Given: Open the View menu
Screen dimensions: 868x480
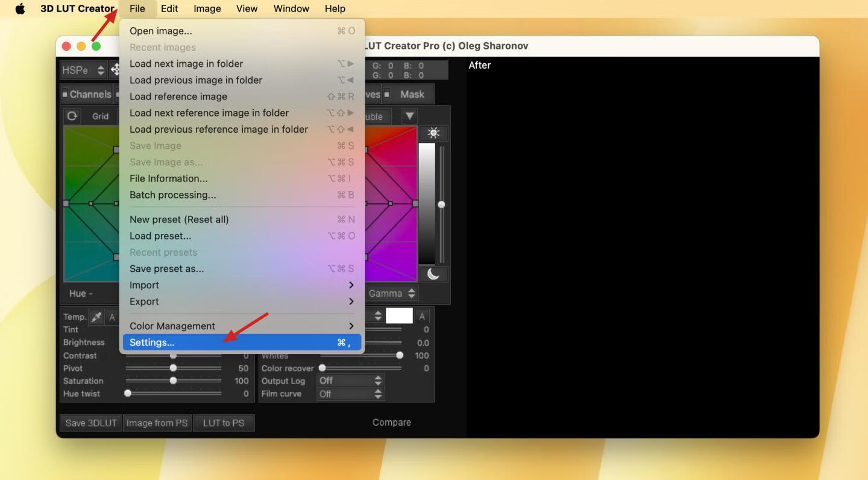Looking at the screenshot, I should point(247,8).
